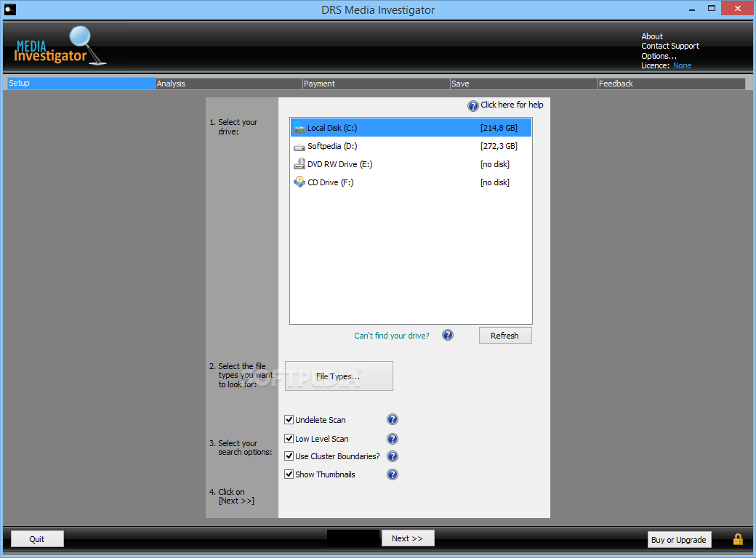Switch to the Setup tab
Image resolution: width=756 pixels, height=558 pixels.
[x=81, y=84]
